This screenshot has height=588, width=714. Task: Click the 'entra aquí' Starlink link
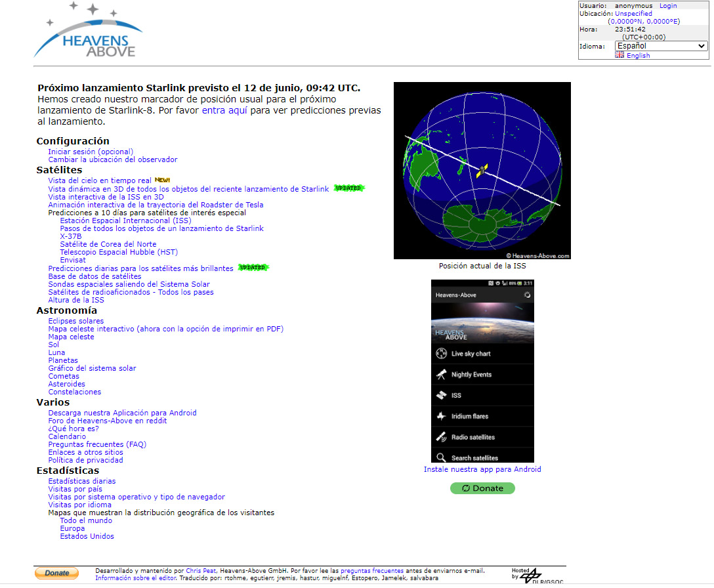(x=224, y=111)
